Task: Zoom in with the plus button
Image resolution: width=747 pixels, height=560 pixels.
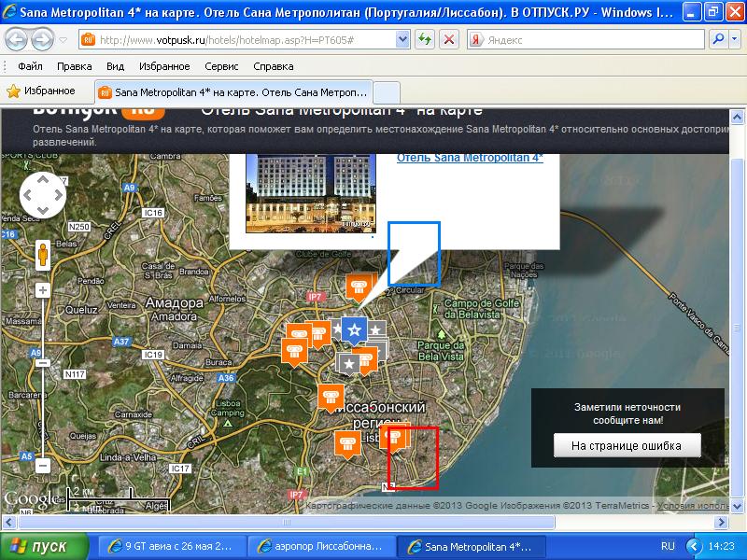Action: (x=43, y=290)
